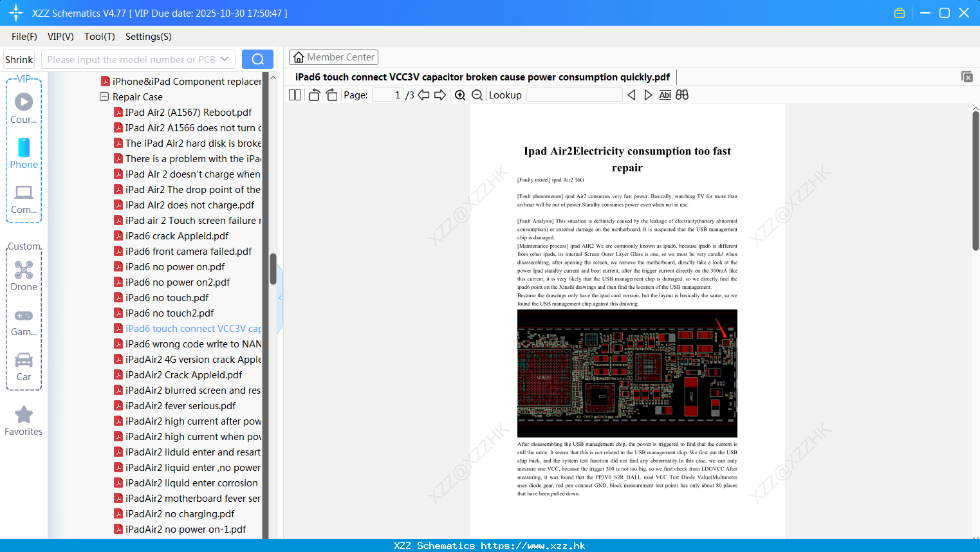Click the circuit board image in PDF

(627, 373)
